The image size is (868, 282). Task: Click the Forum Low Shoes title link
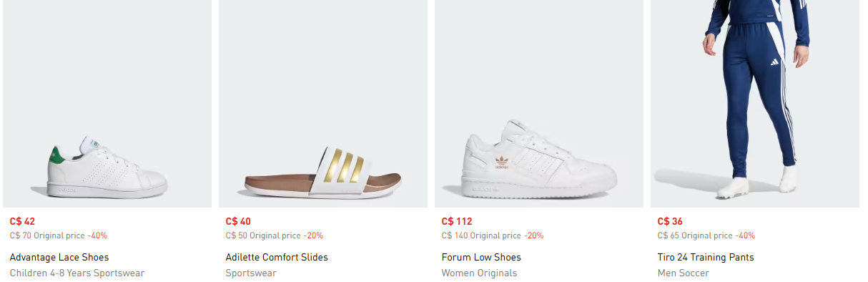(481, 257)
